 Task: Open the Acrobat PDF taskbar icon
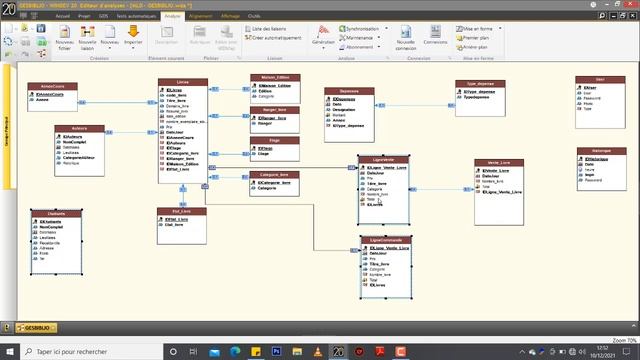pyautogui.click(x=380, y=351)
